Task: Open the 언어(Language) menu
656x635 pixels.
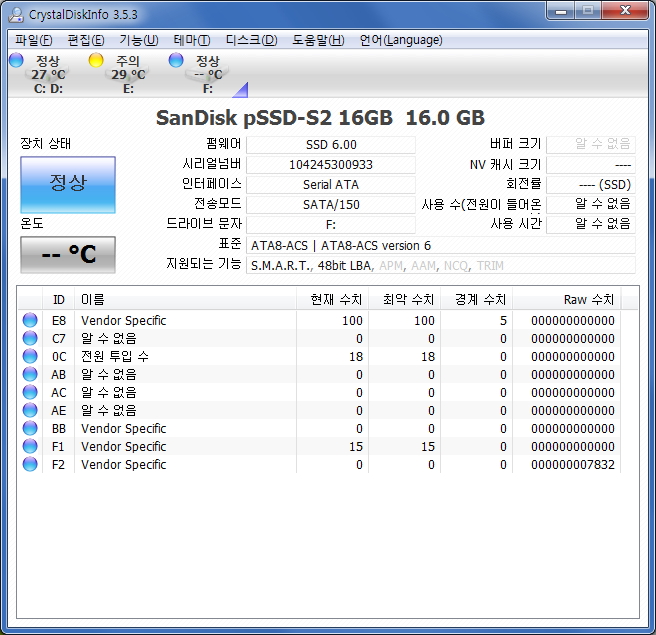Action: point(401,40)
